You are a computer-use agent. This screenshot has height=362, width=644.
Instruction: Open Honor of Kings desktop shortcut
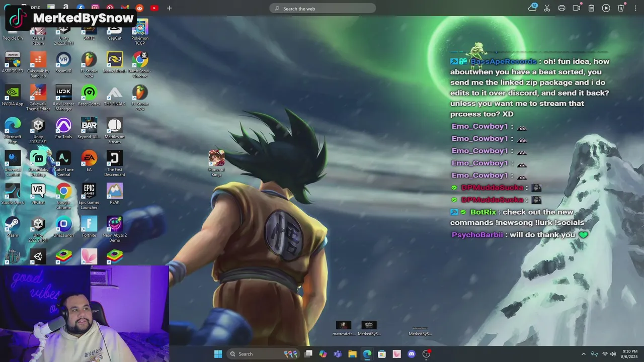tap(217, 163)
